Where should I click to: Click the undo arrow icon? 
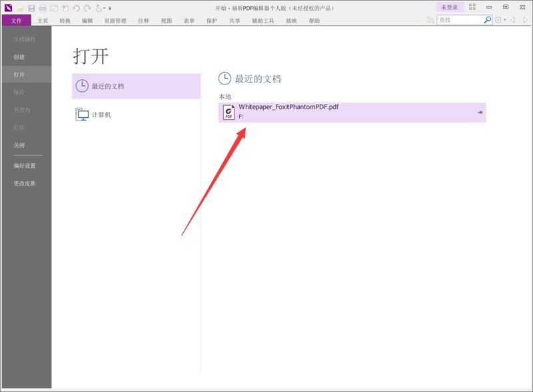[x=77, y=8]
